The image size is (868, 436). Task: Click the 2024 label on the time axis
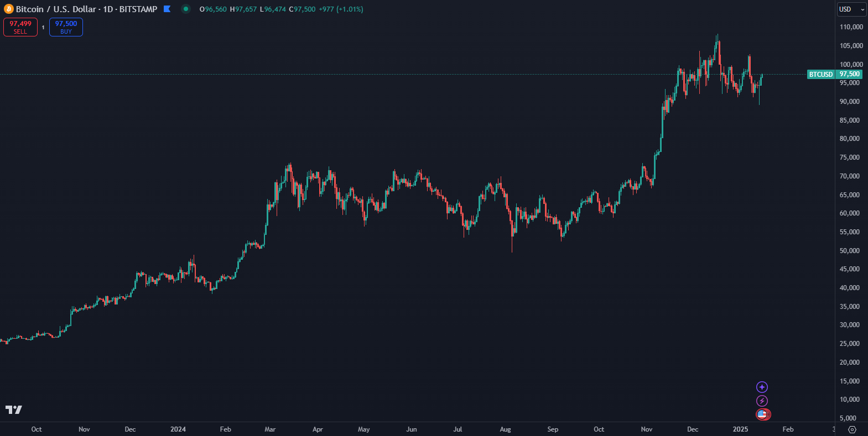coord(178,429)
